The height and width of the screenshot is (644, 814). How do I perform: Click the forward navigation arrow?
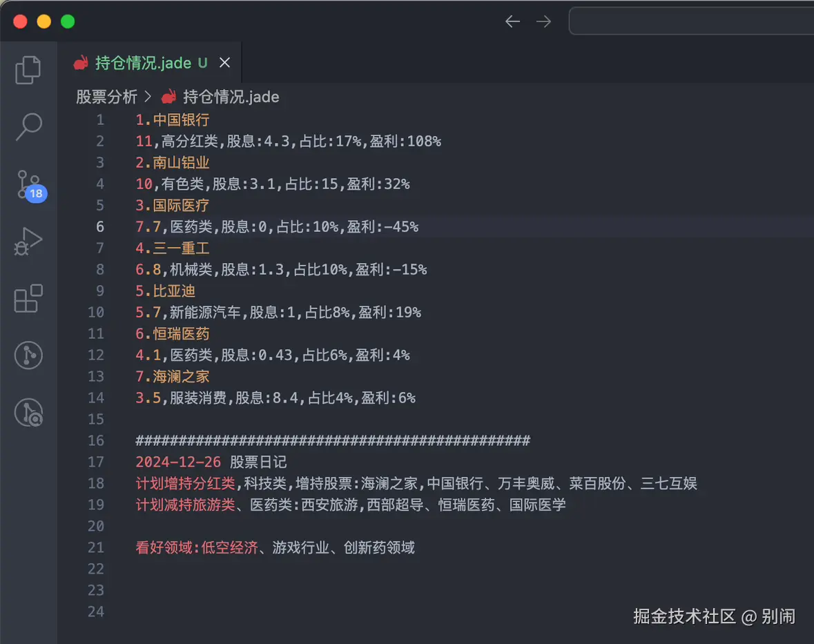(x=543, y=21)
